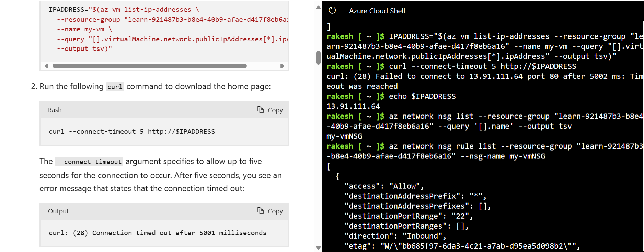The width and height of the screenshot is (644, 252).
Task: Click 'curl: (28) Failed to connect' terminal line
Action: click(x=485, y=76)
